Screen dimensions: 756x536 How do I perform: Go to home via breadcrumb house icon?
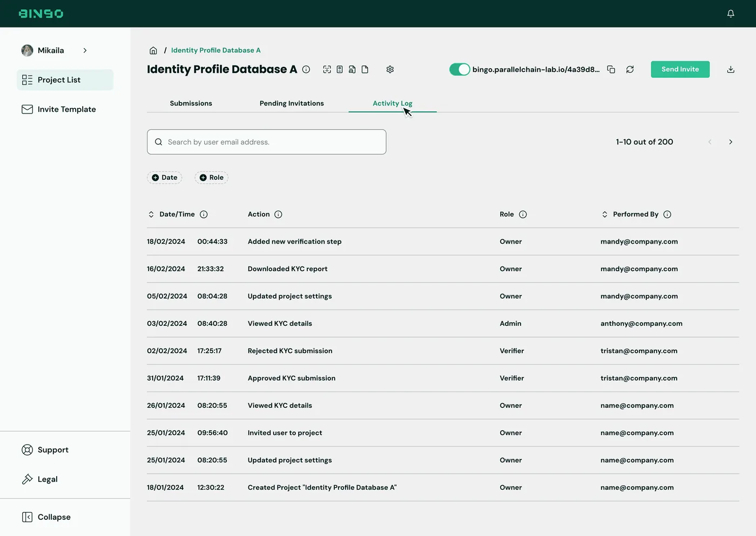coord(153,50)
